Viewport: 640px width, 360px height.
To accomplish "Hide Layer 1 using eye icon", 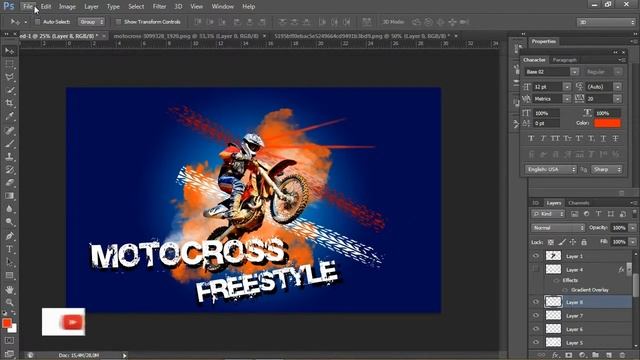I will point(536,256).
